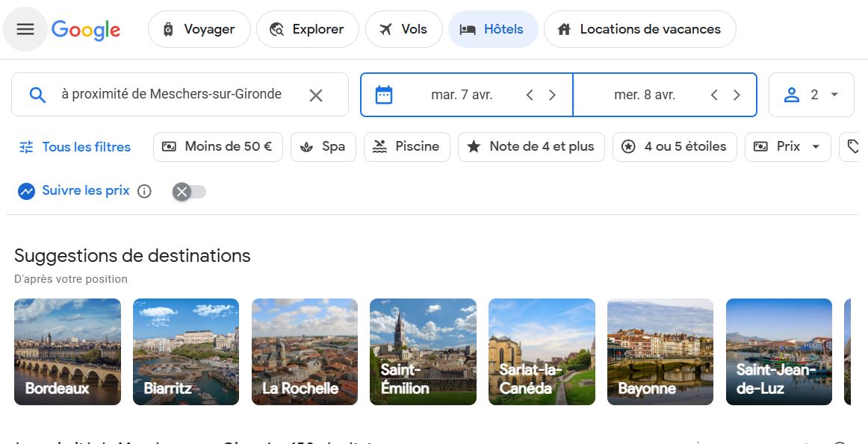Open the hamburger main menu
Image resolution: width=868 pixels, height=444 pixels.
coord(25,29)
